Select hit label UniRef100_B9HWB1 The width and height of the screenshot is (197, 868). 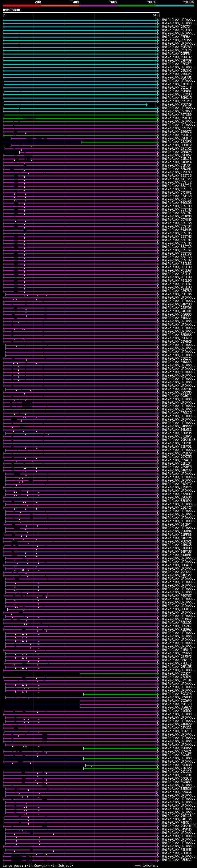pyautogui.click(x=176, y=91)
